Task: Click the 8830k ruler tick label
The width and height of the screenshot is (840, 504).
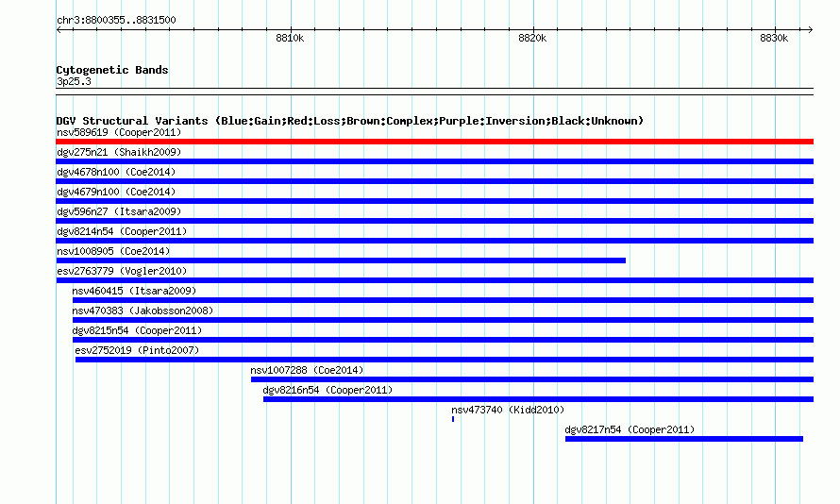Action: click(774, 38)
